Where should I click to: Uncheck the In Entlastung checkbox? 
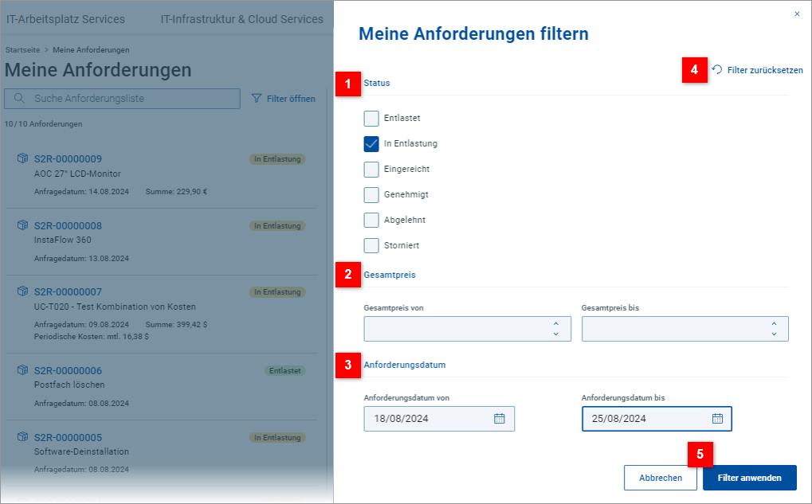pos(371,144)
